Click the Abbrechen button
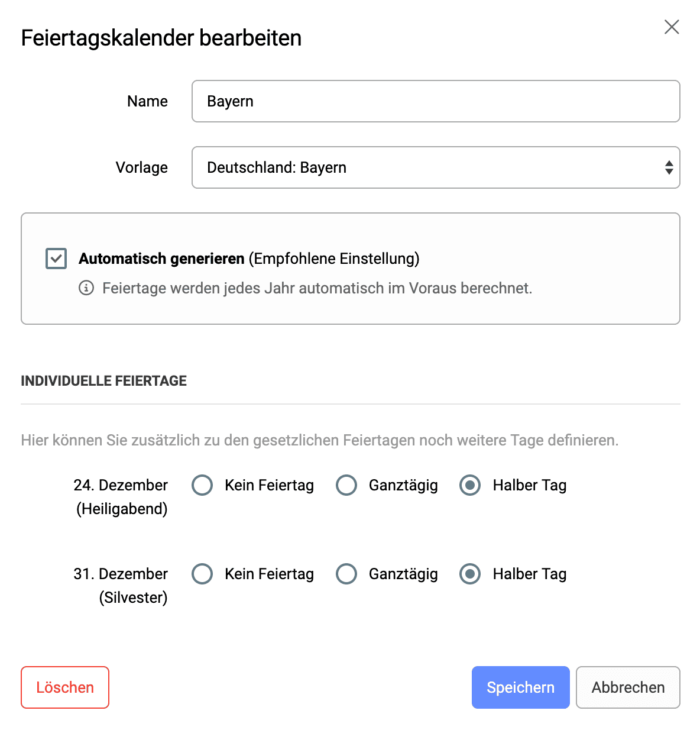 tap(628, 687)
